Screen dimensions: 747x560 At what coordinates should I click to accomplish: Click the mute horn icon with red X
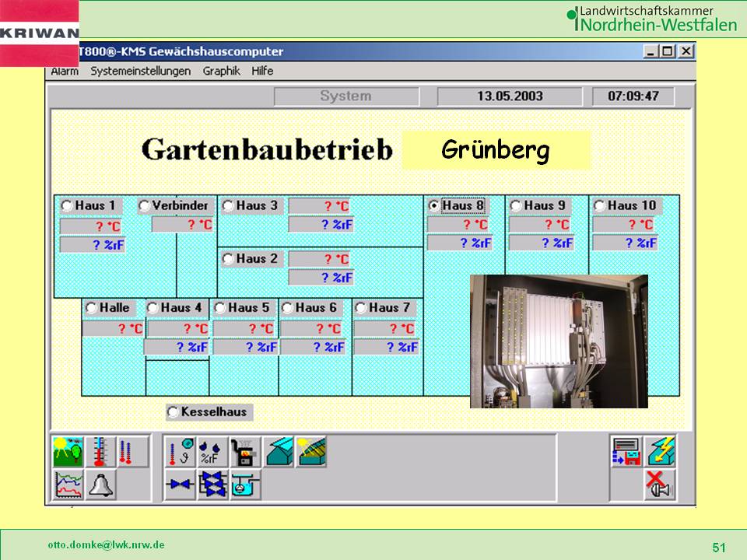click(x=660, y=485)
